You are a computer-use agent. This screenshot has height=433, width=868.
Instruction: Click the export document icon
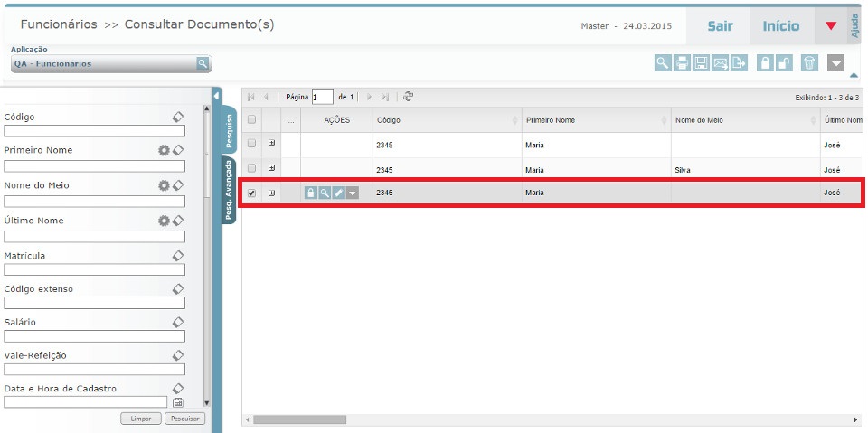click(740, 62)
